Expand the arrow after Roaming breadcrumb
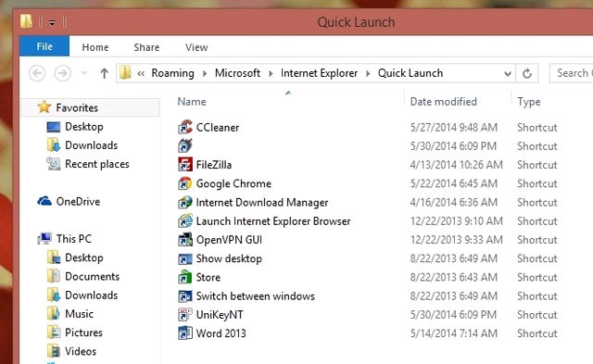This screenshot has width=593, height=364. (205, 73)
